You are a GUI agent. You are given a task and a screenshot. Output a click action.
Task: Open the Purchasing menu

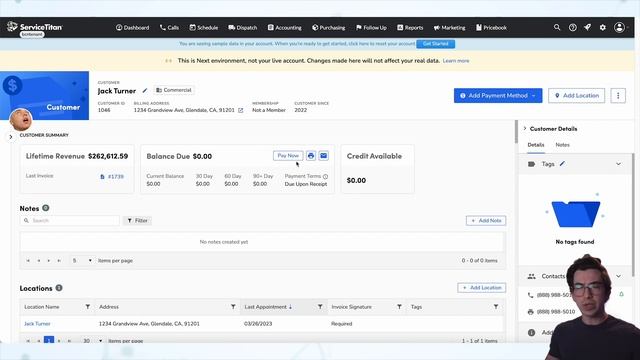[329, 27]
